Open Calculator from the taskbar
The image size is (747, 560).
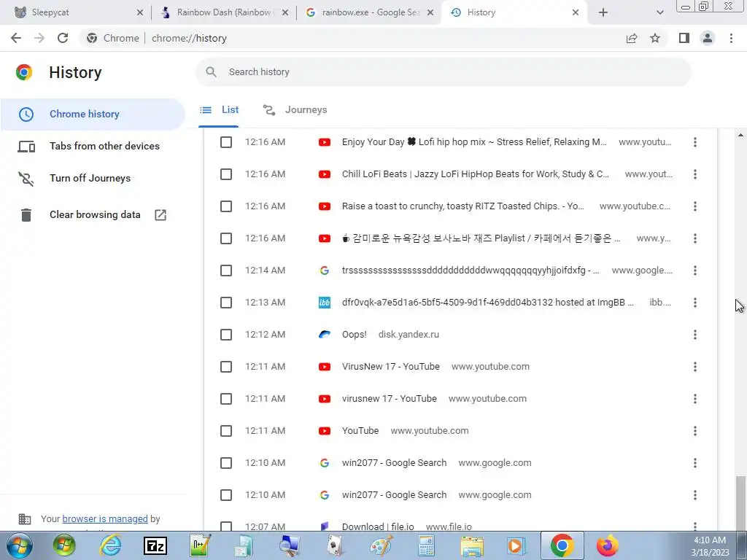[426, 545]
